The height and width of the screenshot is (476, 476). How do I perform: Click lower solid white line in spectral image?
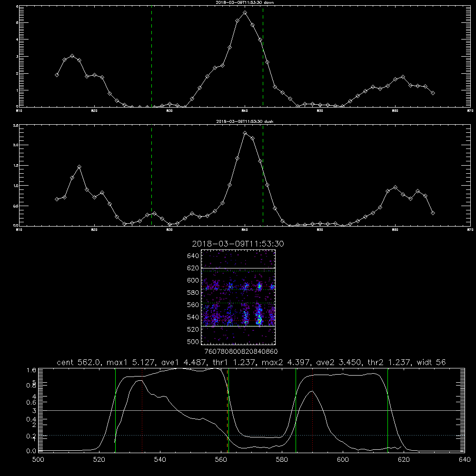pos(238,326)
